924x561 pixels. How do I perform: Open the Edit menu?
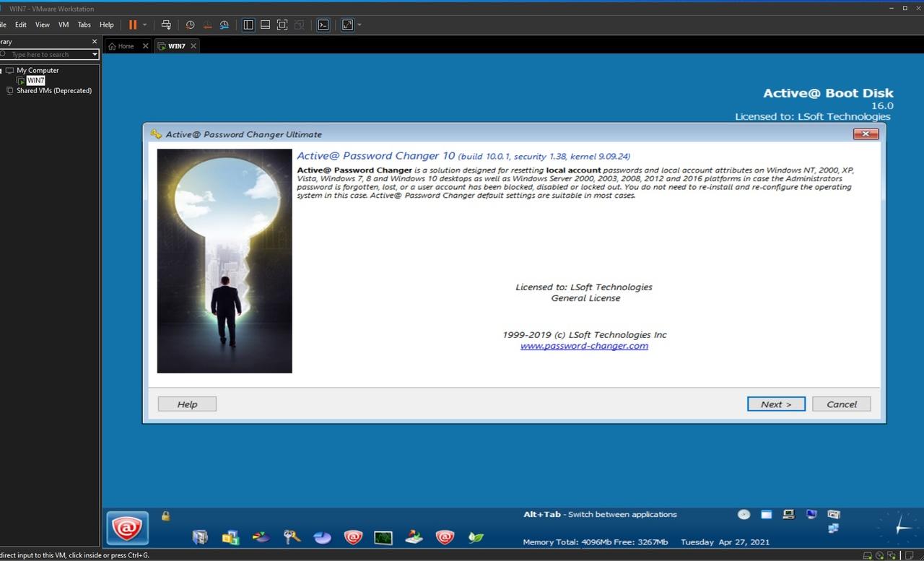pyautogui.click(x=21, y=25)
